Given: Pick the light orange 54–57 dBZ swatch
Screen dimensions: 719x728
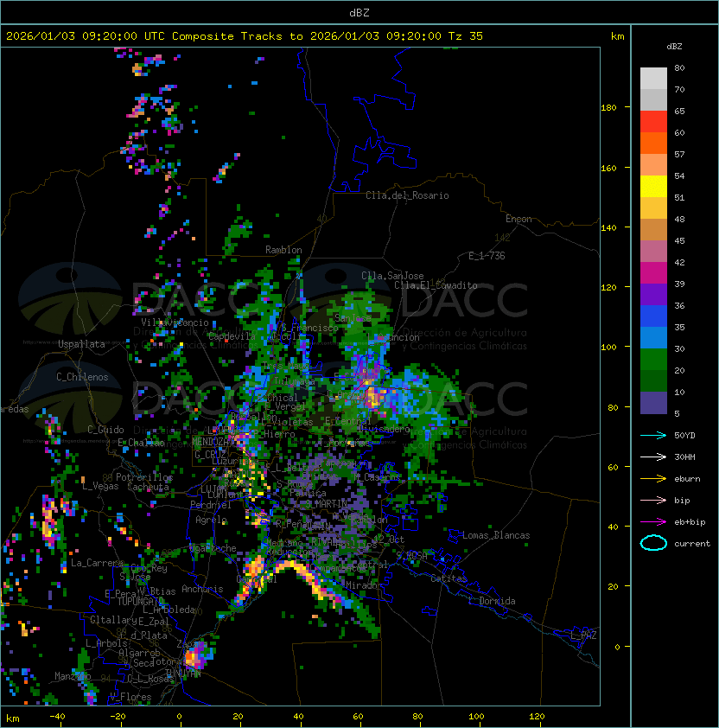Looking at the screenshot, I should (x=653, y=165).
